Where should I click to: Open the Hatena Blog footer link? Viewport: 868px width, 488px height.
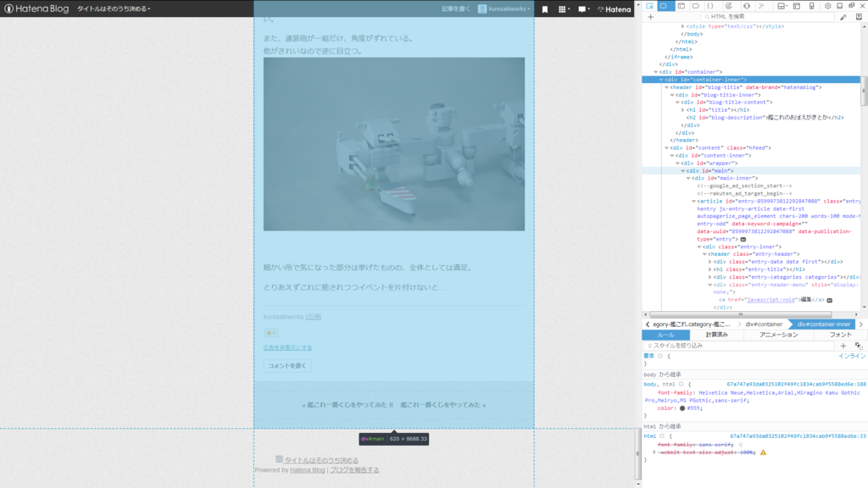click(x=307, y=470)
